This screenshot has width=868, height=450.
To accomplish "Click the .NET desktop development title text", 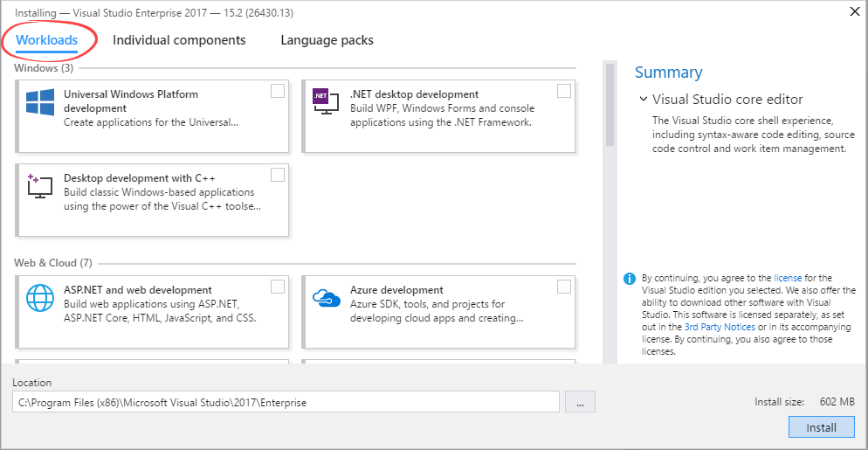I will (414, 94).
